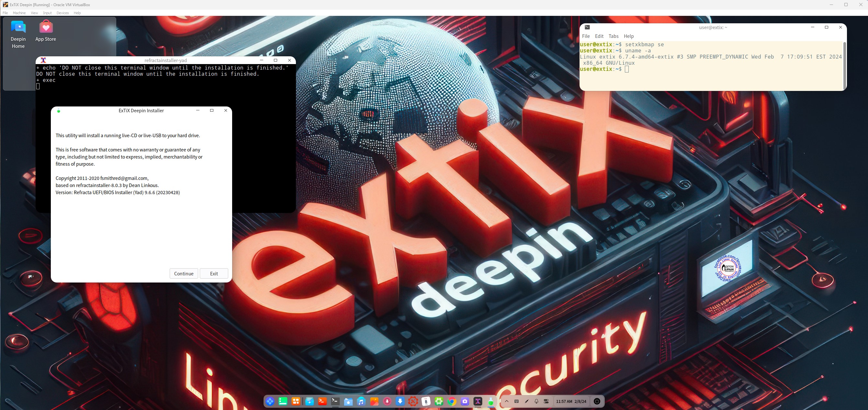Launch Google Chrome from the dock
The image size is (868, 410).
tap(452, 401)
